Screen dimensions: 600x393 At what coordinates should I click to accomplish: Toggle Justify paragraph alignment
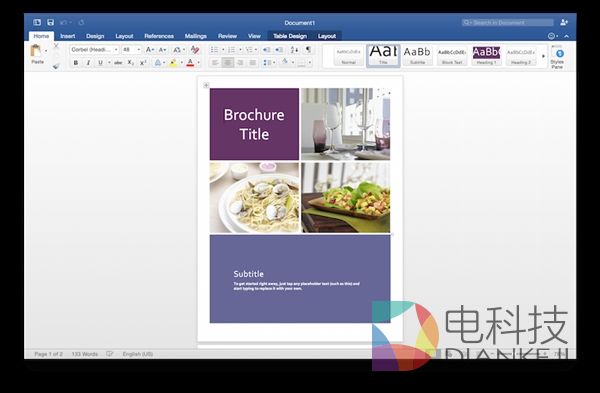[253, 63]
